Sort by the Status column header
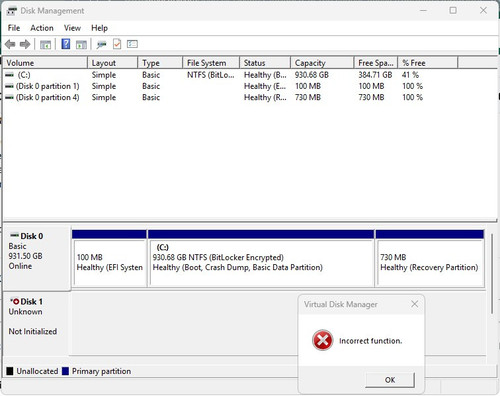Image resolution: width=500 pixels, height=396 pixels. tap(265, 63)
